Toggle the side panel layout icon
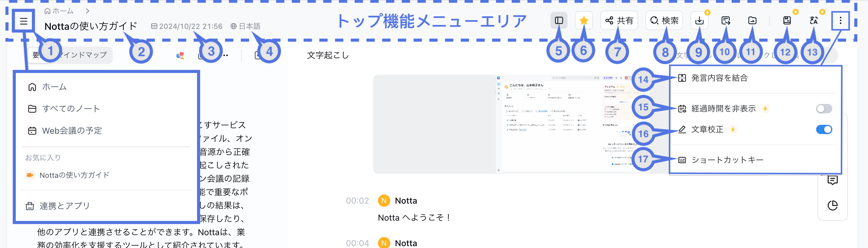The width and height of the screenshot is (868, 248). [x=559, y=21]
